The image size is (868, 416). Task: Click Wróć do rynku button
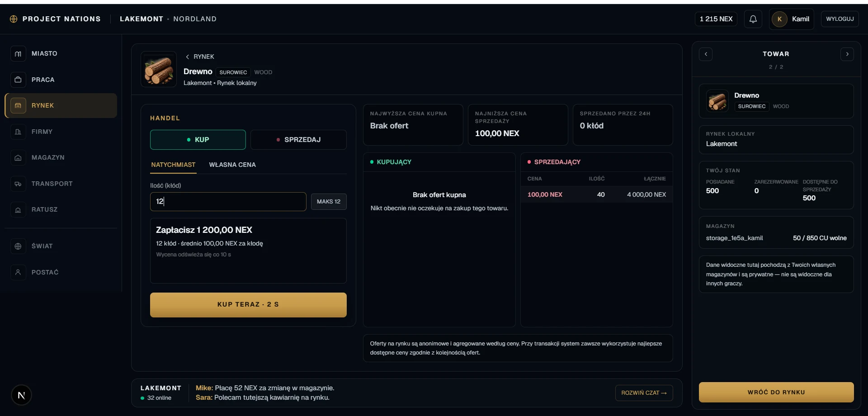pyautogui.click(x=776, y=392)
